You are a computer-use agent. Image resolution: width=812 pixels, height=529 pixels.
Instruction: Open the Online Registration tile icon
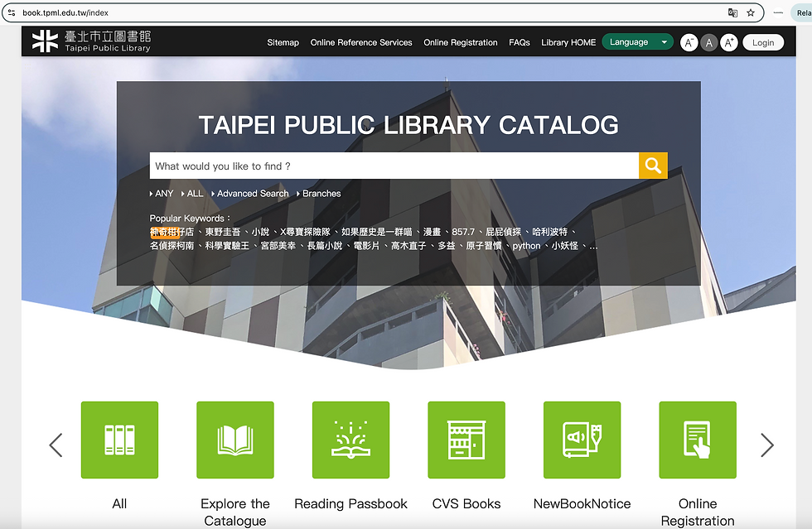698,440
